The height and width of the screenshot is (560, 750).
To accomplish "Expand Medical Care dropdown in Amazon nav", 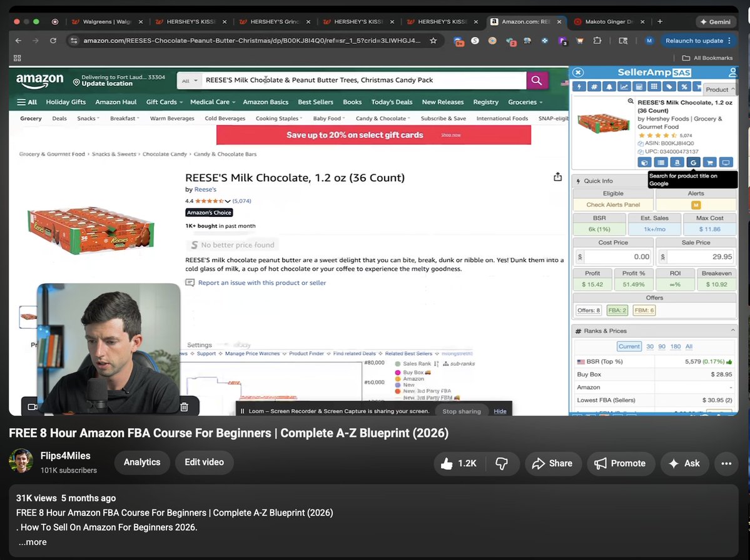I will point(213,102).
